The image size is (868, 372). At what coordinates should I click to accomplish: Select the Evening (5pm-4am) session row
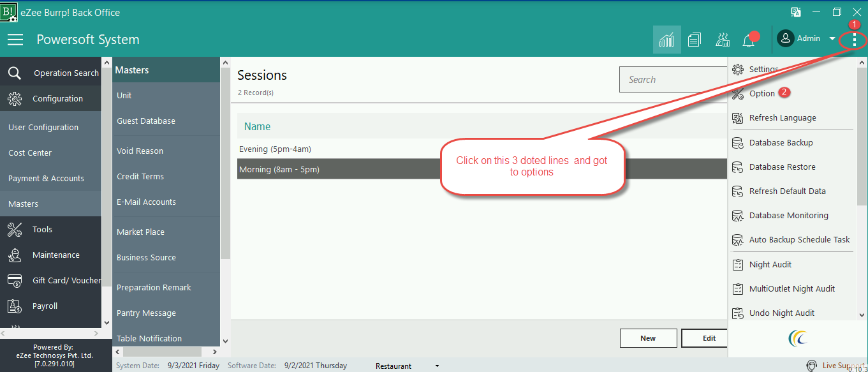(x=482, y=149)
